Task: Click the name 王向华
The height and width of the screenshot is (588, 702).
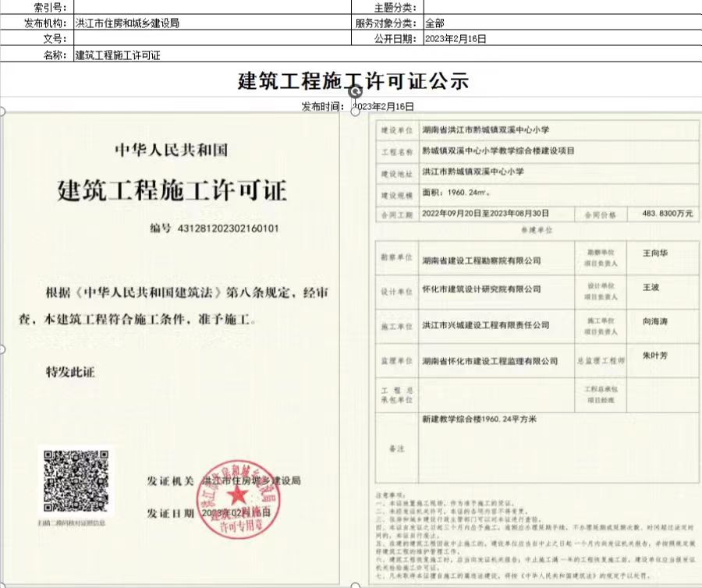Action: (655, 253)
